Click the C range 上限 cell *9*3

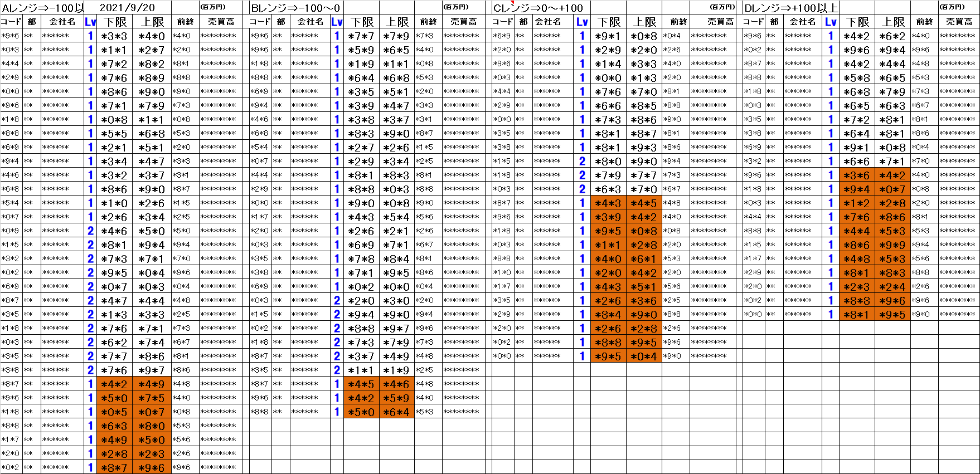(644, 147)
